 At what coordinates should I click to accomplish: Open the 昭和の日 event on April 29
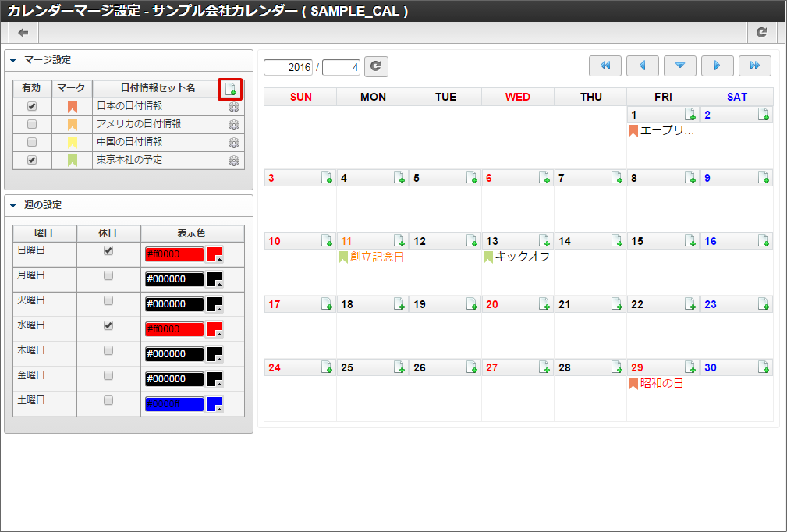(x=661, y=384)
